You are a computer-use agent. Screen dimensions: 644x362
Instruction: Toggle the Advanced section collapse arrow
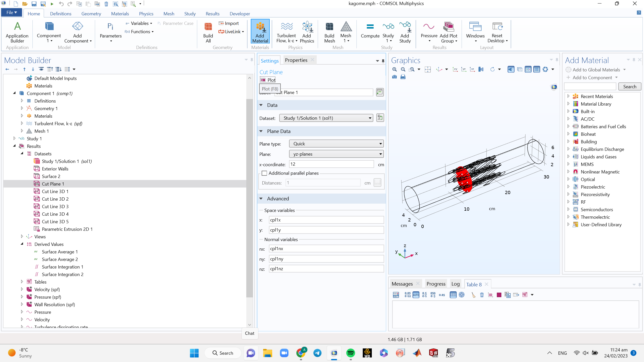(261, 199)
